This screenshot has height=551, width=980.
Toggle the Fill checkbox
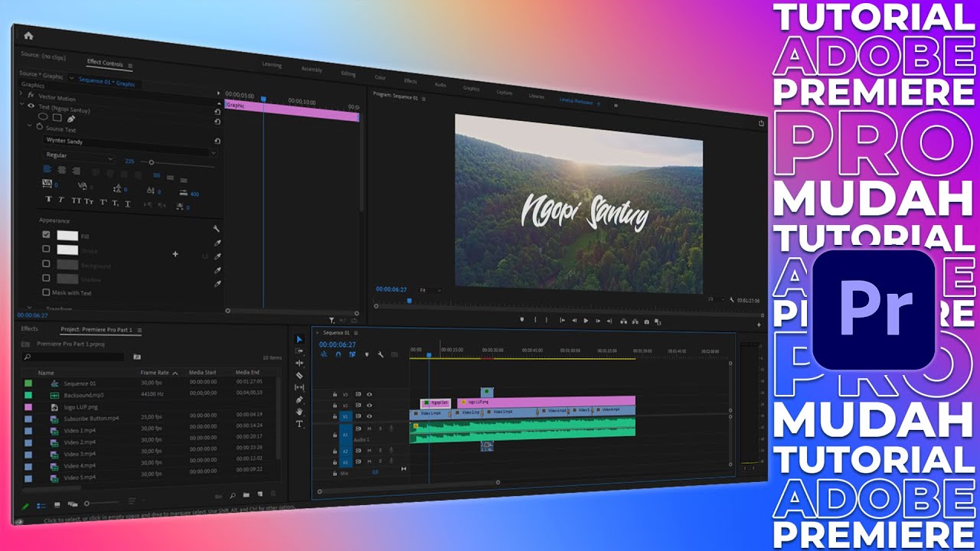pyautogui.click(x=46, y=234)
